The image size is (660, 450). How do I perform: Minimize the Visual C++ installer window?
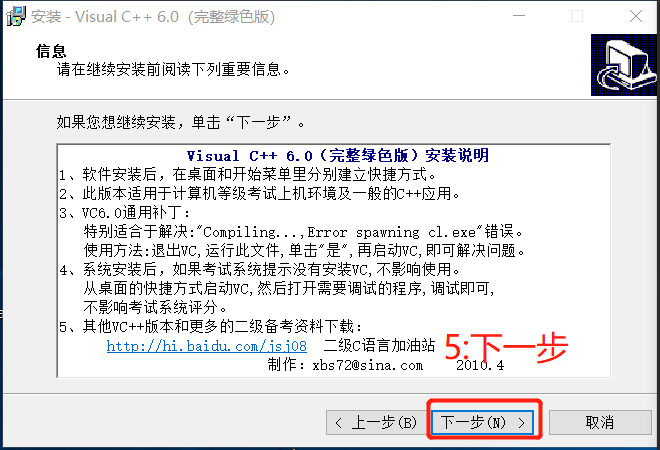click(519, 16)
